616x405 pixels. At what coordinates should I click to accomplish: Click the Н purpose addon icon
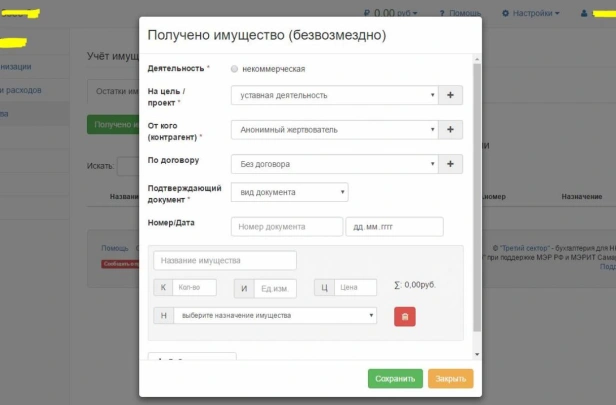point(163,315)
